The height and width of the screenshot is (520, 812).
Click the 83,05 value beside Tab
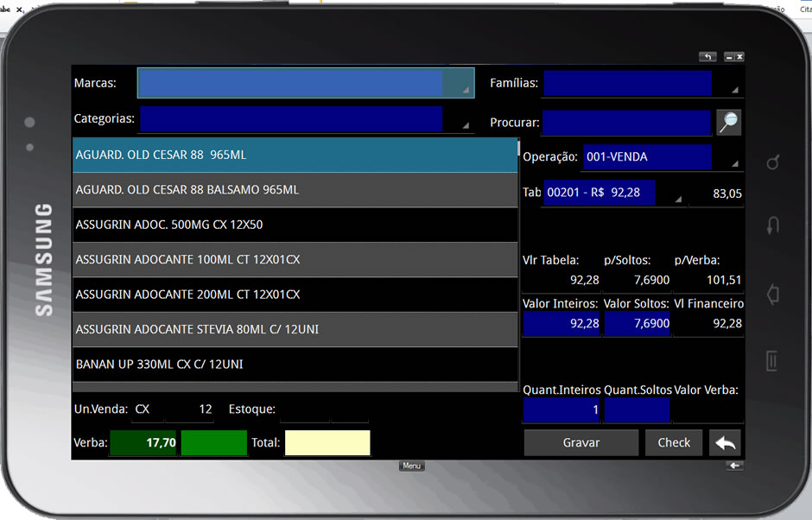[727, 193]
